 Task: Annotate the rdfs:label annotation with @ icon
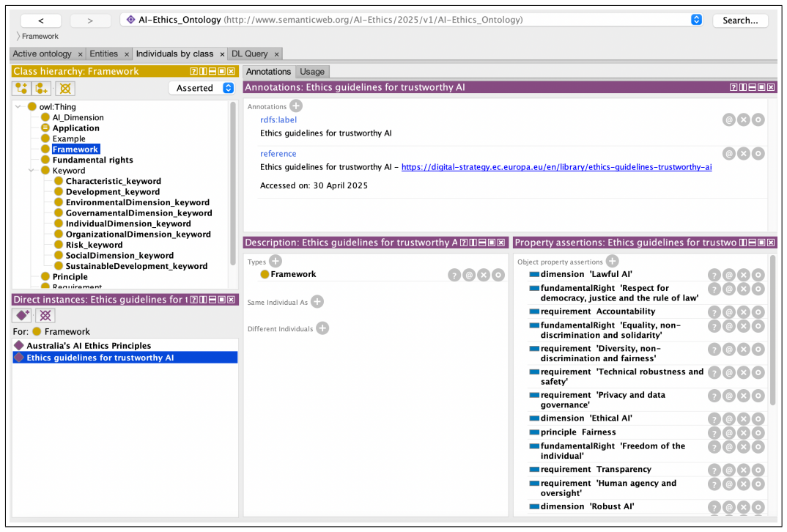(729, 119)
